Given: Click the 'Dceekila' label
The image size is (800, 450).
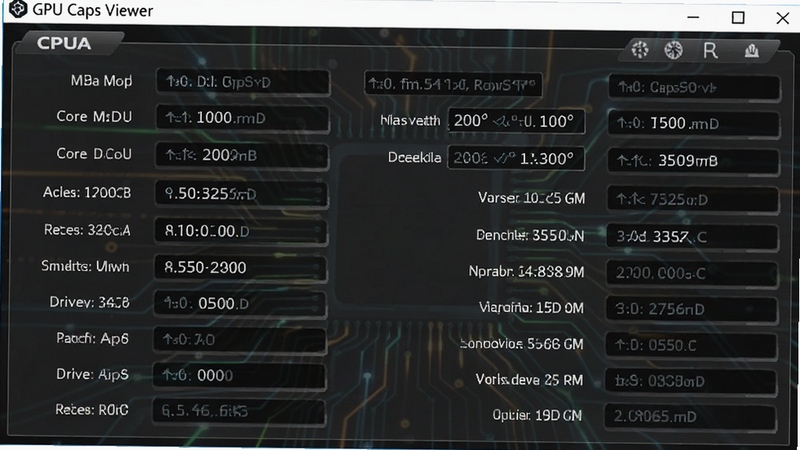Looking at the screenshot, I should [x=414, y=158].
